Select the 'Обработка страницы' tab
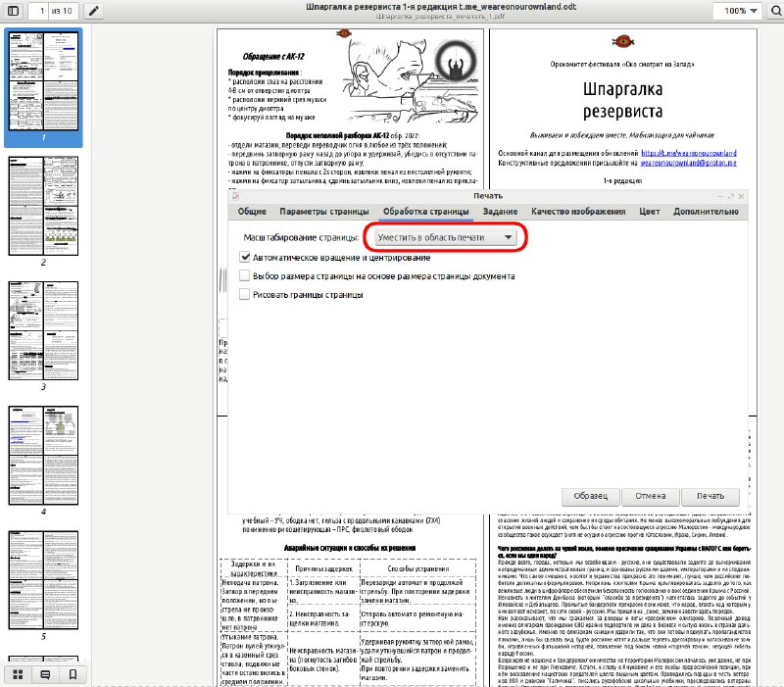 pyautogui.click(x=426, y=212)
